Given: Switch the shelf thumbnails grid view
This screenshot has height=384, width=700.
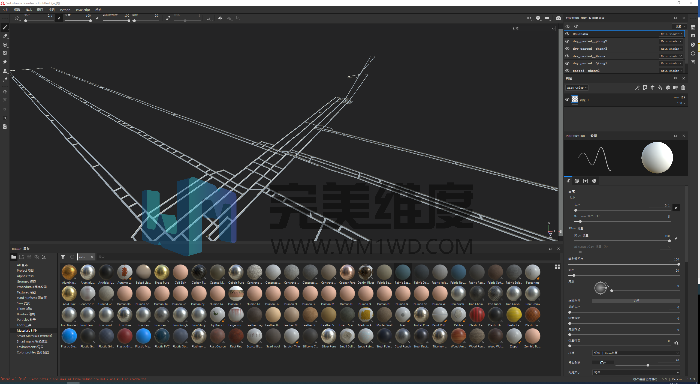Looking at the screenshot, I should pyautogui.click(x=557, y=267).
